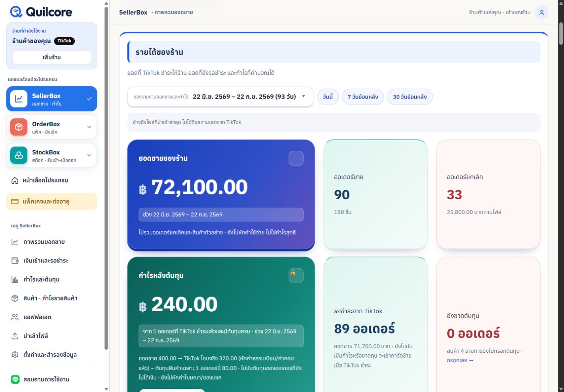This screenshot has height=392, width=564.
Task: Open the user profile avatar icon
Action: click(541, 12)
